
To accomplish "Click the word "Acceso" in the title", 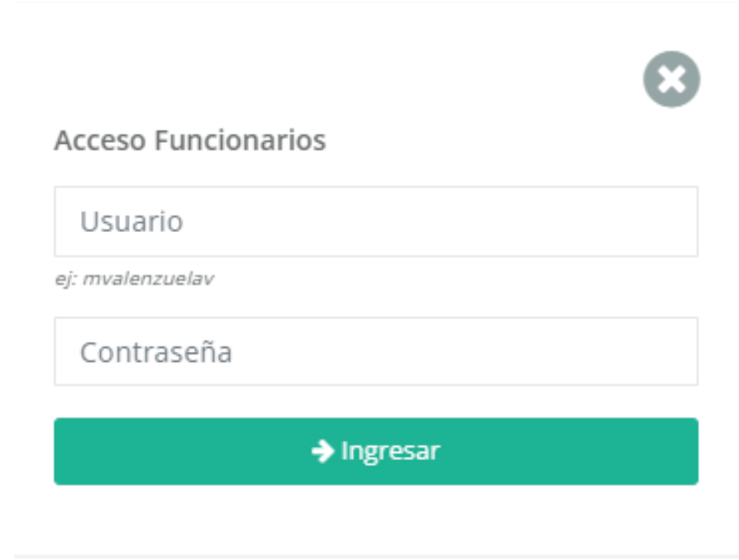I will [x=100, y=140].
